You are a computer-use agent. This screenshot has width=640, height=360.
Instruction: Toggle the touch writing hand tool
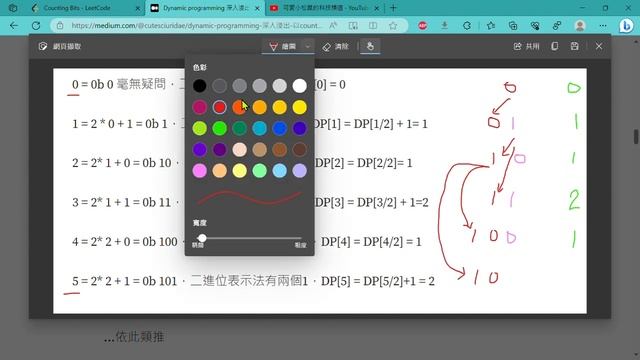(370, 46)
